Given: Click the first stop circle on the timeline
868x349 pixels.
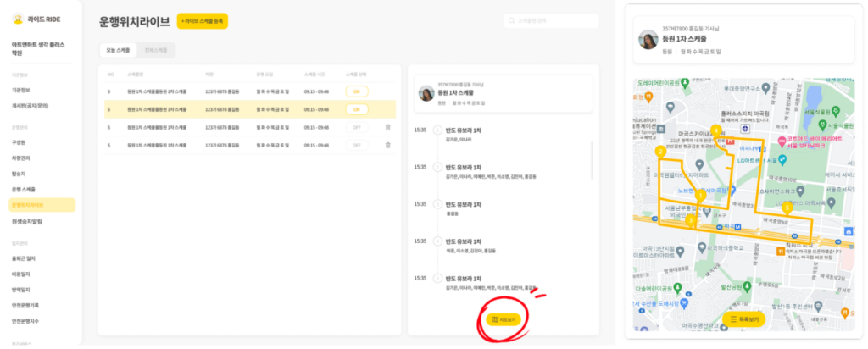Looking at the screenshot, I should (437, 130).
